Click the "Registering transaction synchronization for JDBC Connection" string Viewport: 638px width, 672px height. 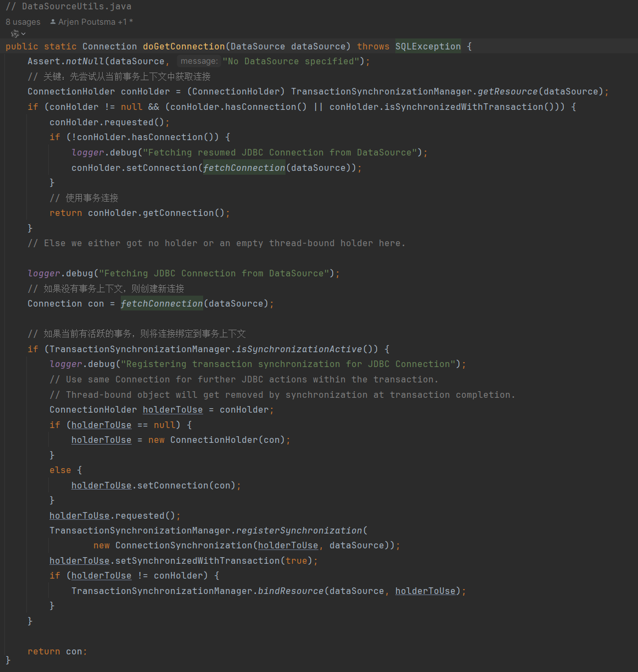pos(288,364)
